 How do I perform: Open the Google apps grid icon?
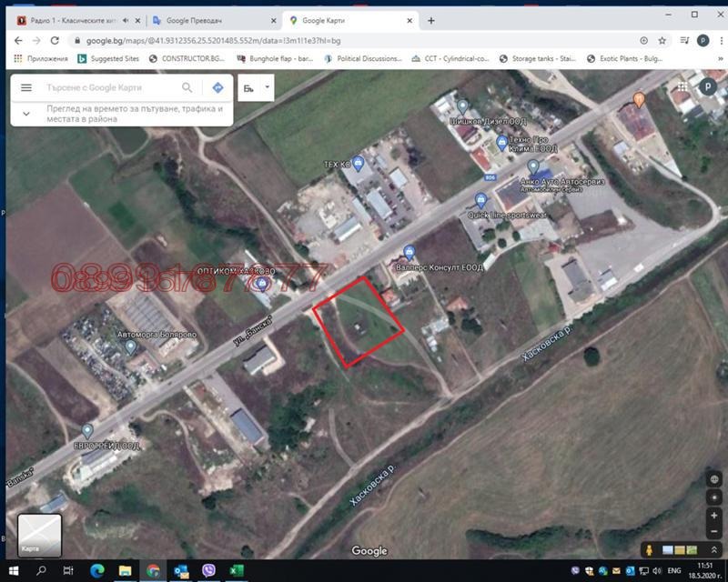(x=681, y=87)
